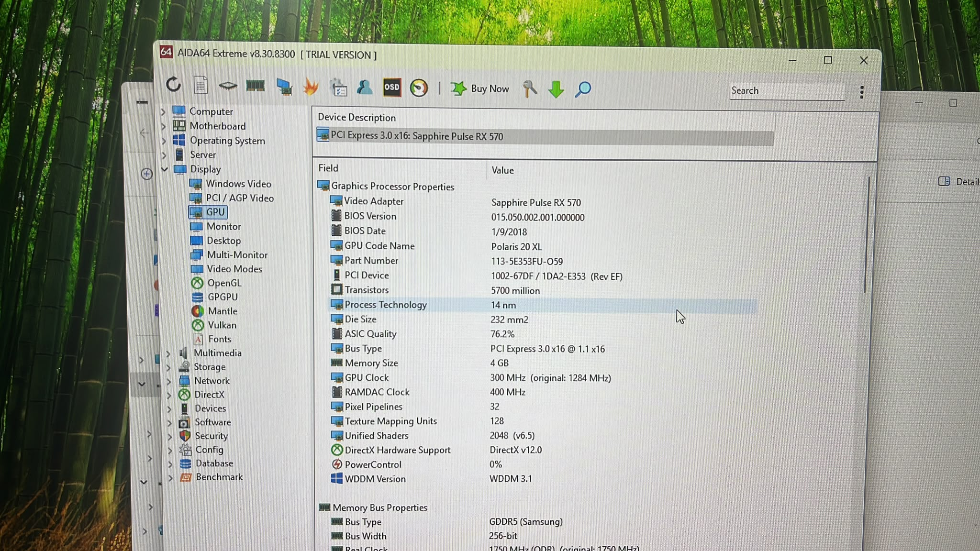Open the OpenGL tree item
This screenshot has width=980, height=551.
pyautogui.click(x=216, y=283)
